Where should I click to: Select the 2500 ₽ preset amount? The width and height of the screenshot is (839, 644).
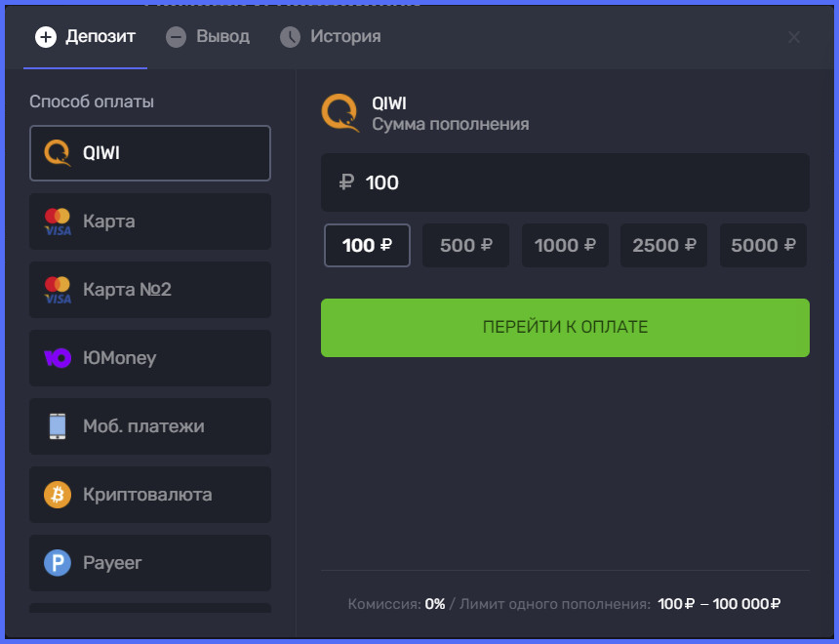[664, 245]
